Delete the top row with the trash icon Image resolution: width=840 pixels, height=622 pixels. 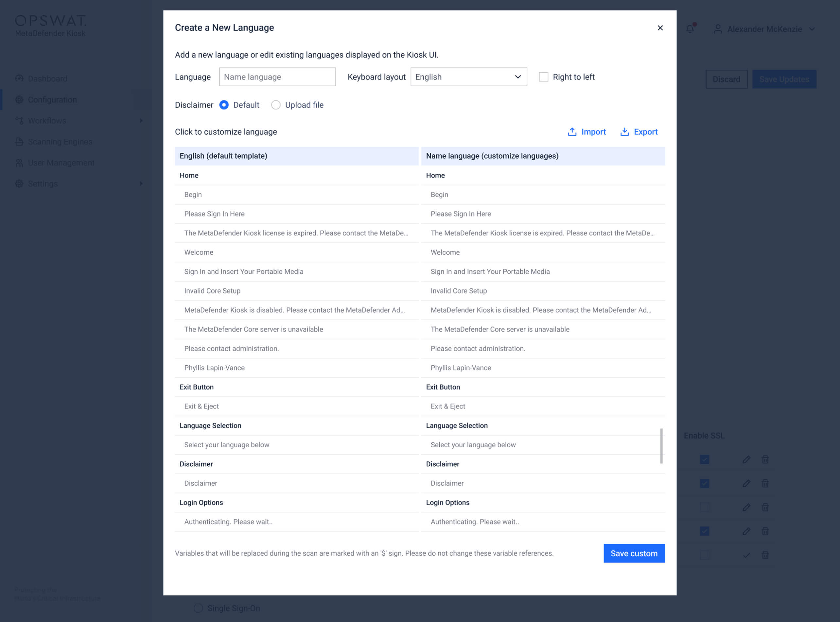(x=765, y=459)
